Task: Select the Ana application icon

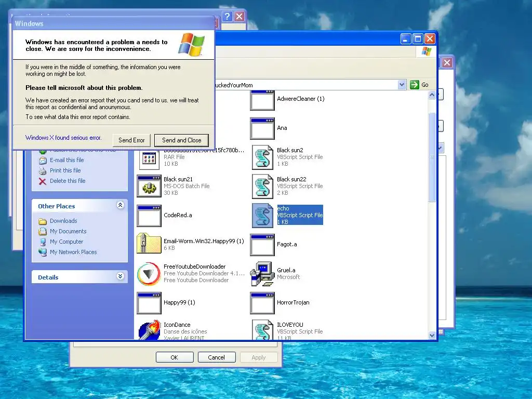Action: tap(262, 129)
